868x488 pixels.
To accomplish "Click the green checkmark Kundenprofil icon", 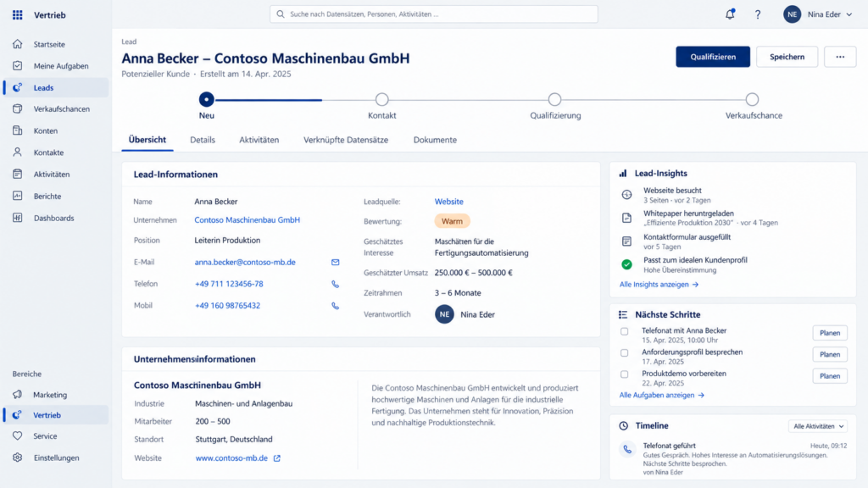I will [x=626, y=264].
